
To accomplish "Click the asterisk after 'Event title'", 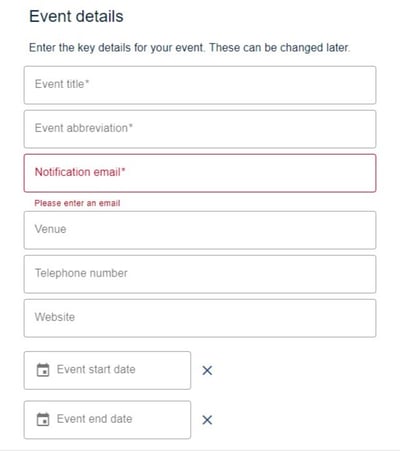I will pyautogui.click(x=87, y=81).
